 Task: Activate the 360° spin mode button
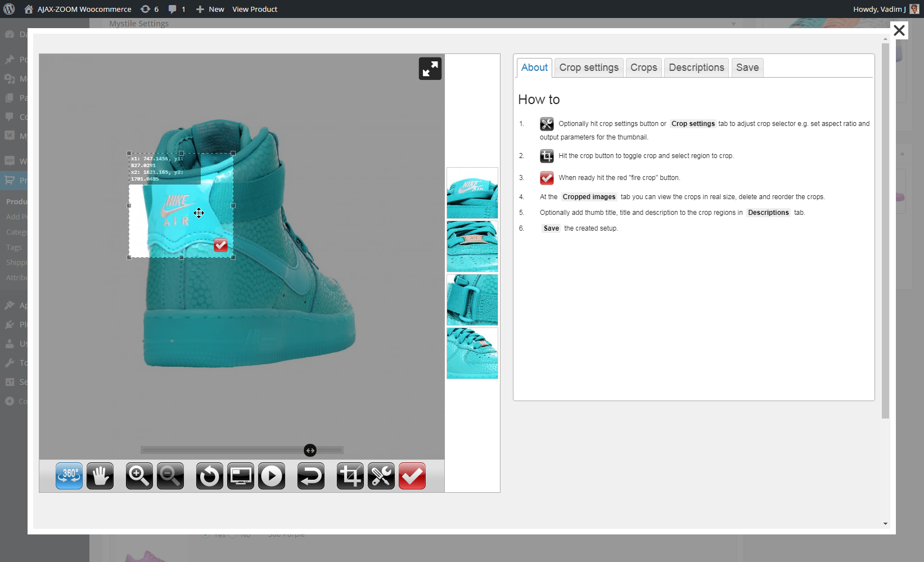tap(69, 476)
